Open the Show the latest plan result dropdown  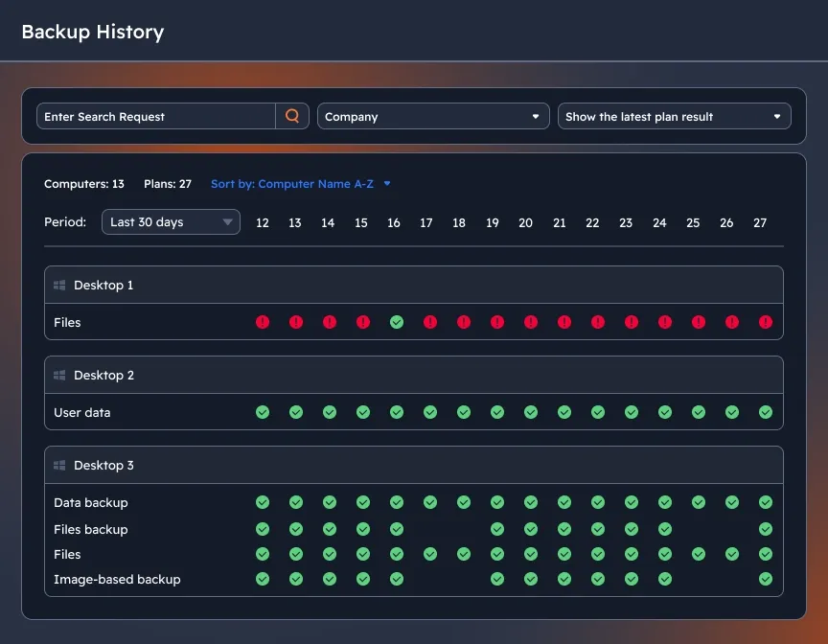674,115
